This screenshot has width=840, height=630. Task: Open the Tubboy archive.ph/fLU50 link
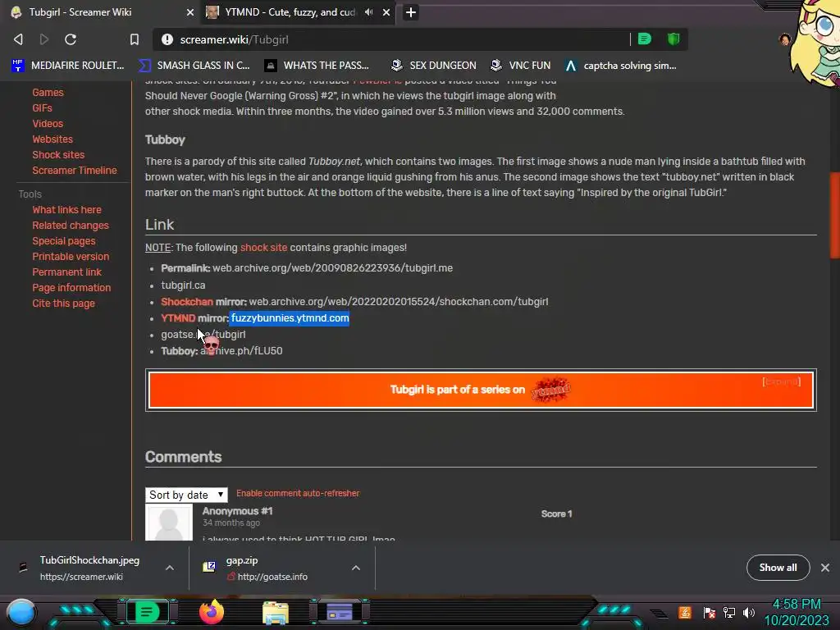tap(241, 351)
